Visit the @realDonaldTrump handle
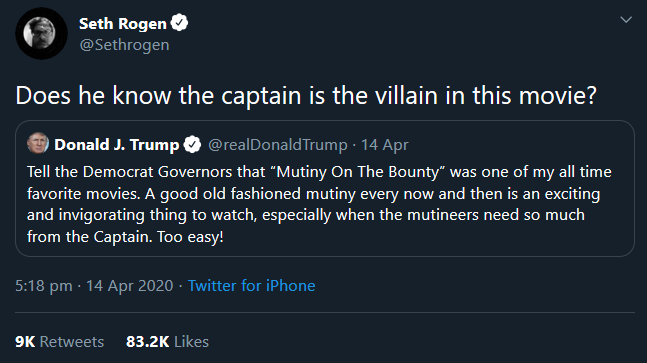Viewport: 647px width, 363px height. (x=278, y=145)
